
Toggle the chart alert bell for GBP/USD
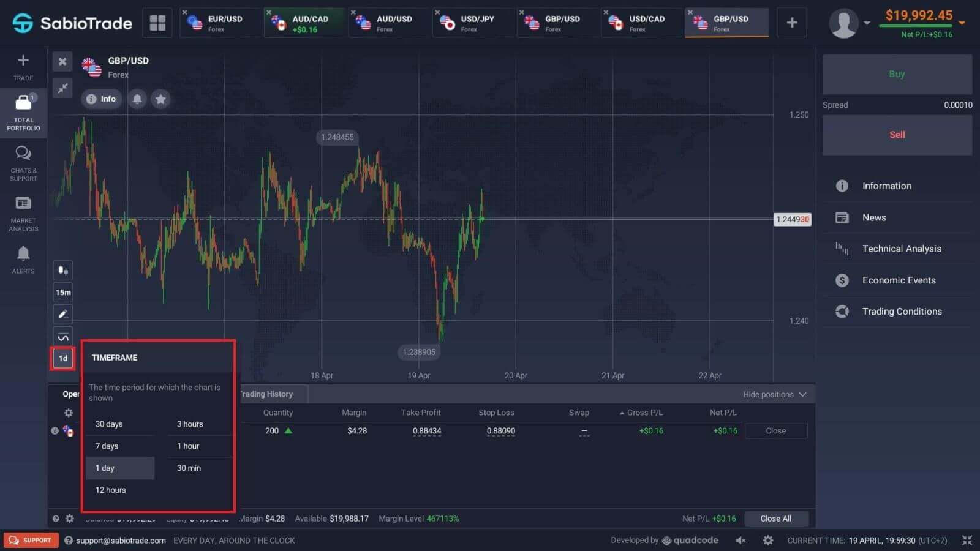coord(137,99)
